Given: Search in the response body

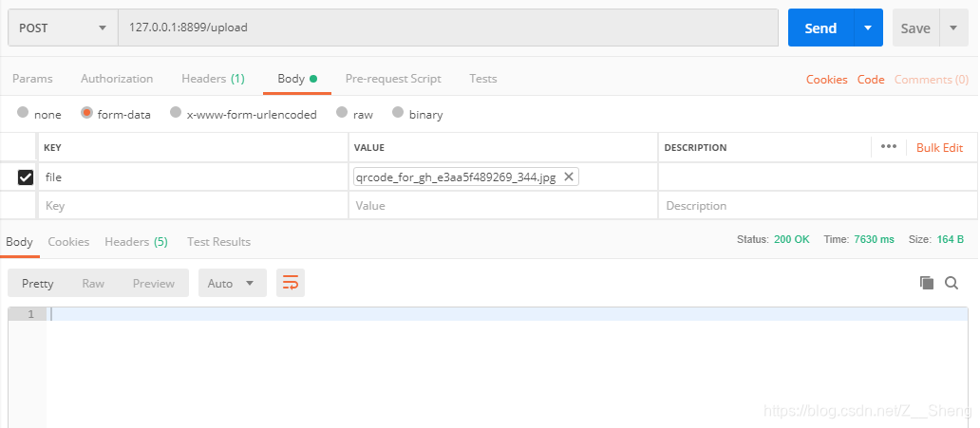Looking at the screenshot, I should pos(952,283).
